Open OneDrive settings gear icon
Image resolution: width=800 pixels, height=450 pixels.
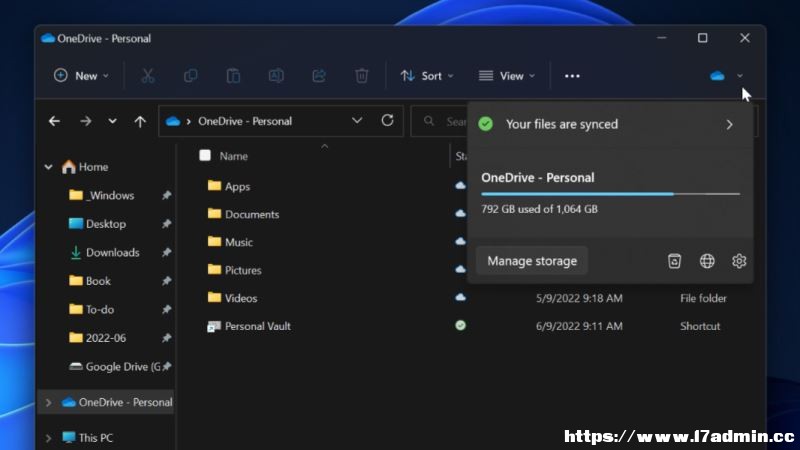coord(739,261)
